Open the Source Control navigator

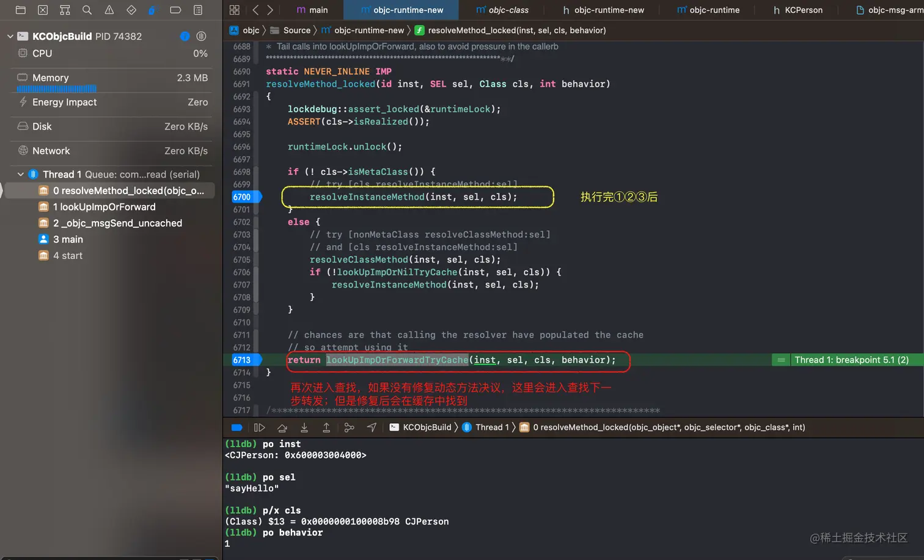tap(43, 10)
